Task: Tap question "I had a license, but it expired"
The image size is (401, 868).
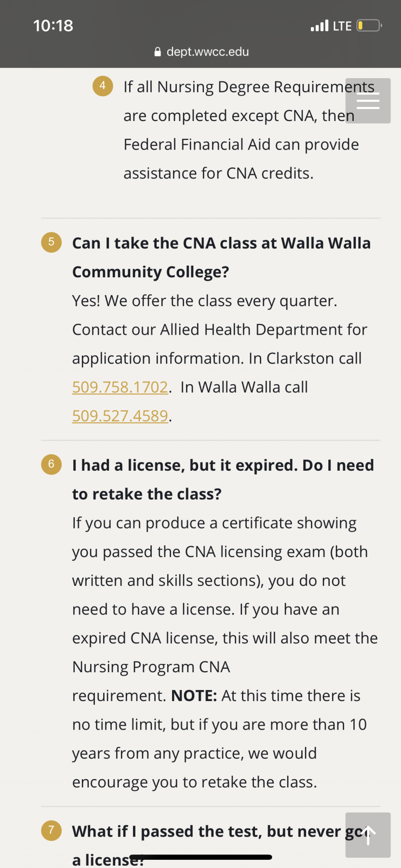Action: pyautogui.click(x=223, y=479)
